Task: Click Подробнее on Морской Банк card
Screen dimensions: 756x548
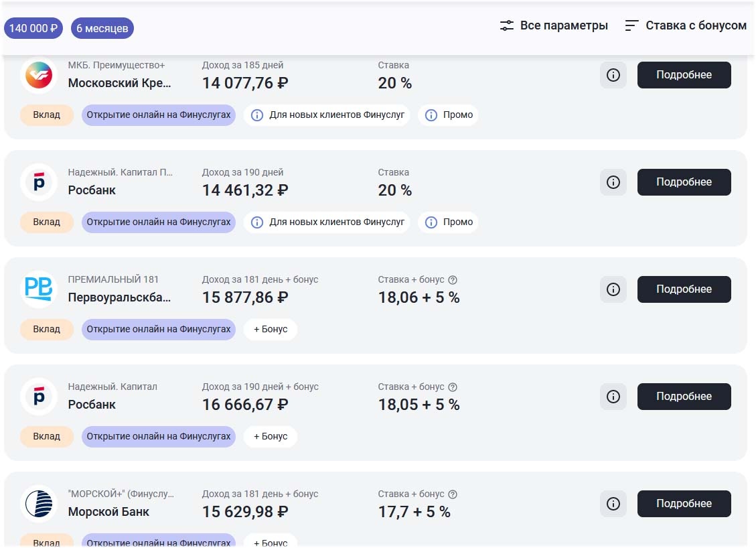Action: 684,504
